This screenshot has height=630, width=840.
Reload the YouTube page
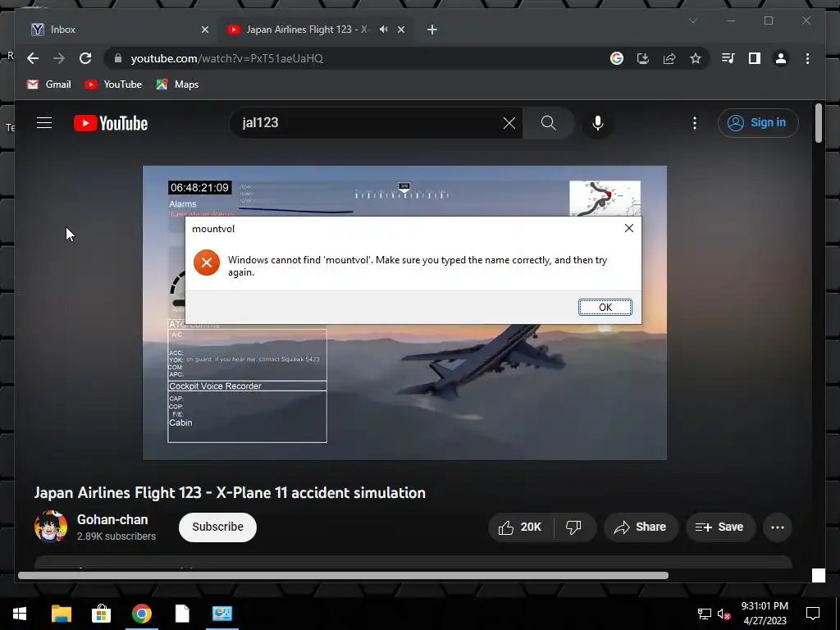85,58
